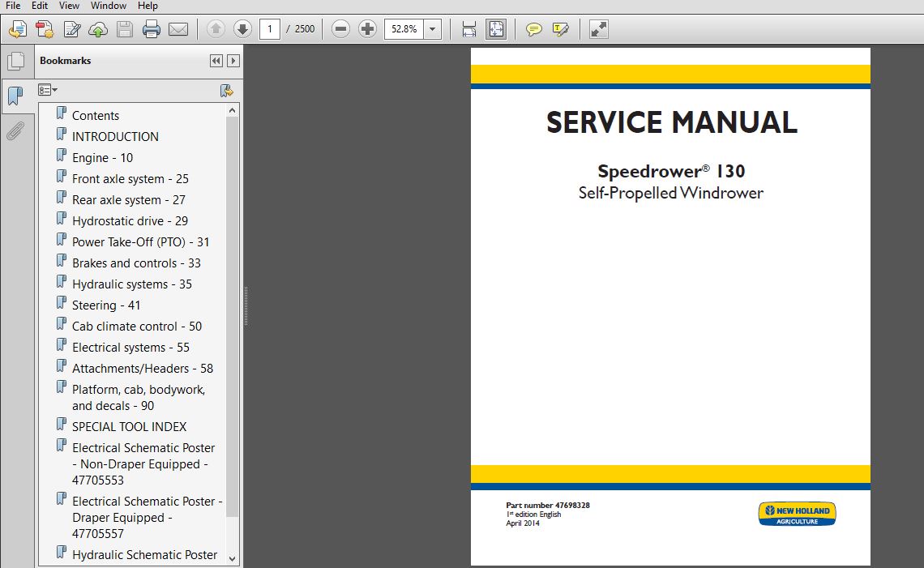This screenshot has width=924, height=568.
Task: Zoom in using the plus button
Action: (367, 30)
